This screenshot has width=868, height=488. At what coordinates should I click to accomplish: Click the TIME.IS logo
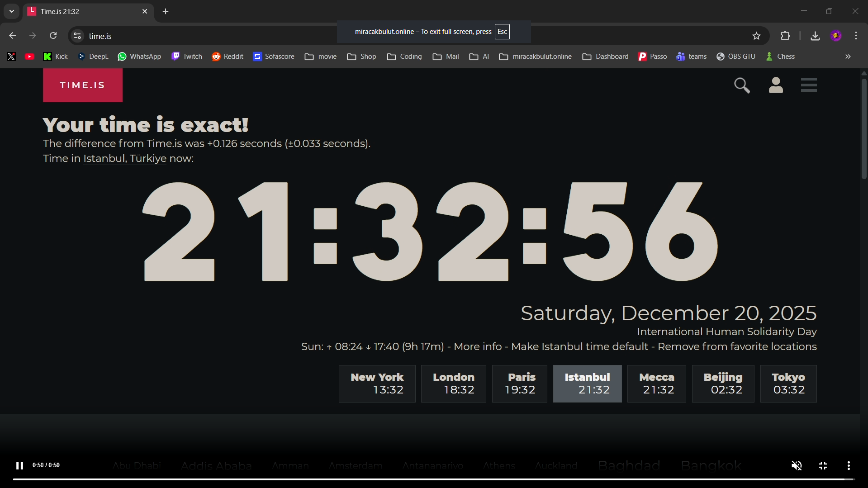coord(83,85)
